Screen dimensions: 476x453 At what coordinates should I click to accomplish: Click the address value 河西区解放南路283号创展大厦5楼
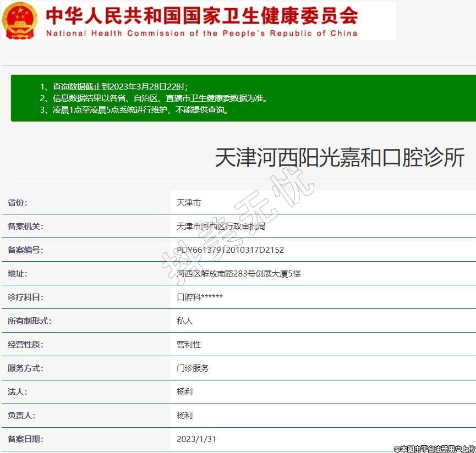click(x=238, y=274)
